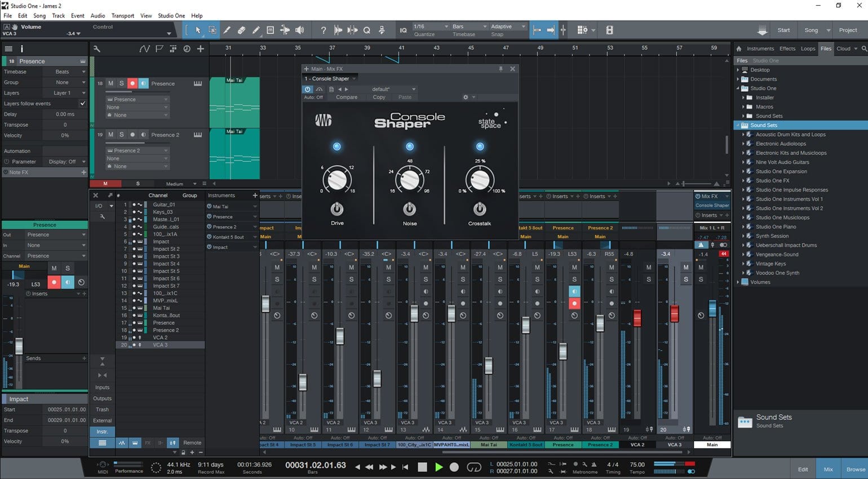The height and width of the screenshot is (479, 868).
Task: Click the Compare button in Console Shaper
Action: (x=347, y=97)
